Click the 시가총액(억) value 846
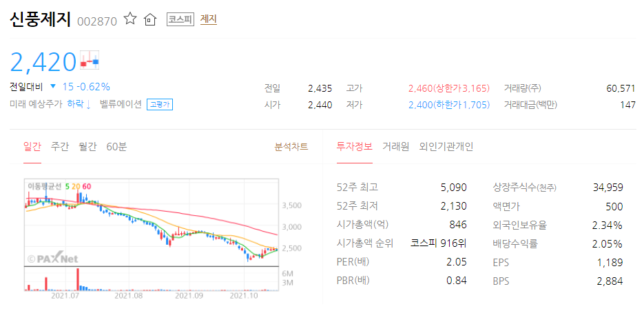The image size is (644, 311). 458,225
